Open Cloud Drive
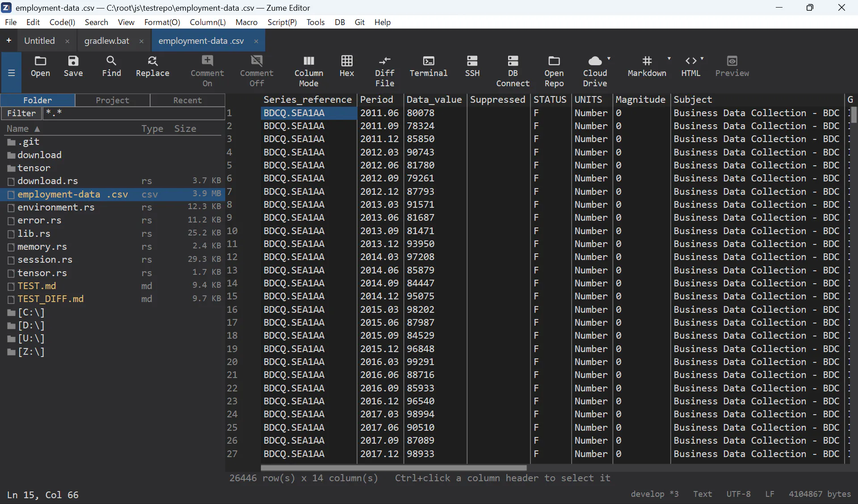 [595, 71]
